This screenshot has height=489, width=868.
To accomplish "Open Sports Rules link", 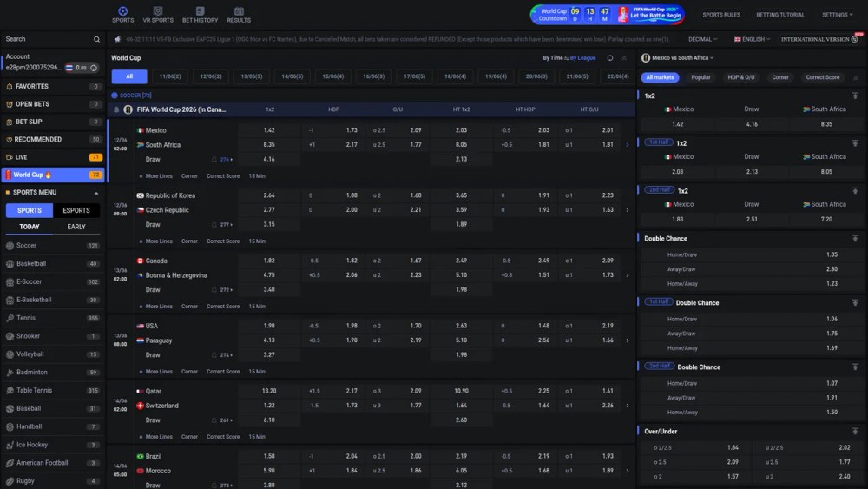I will tap(720, 15).
